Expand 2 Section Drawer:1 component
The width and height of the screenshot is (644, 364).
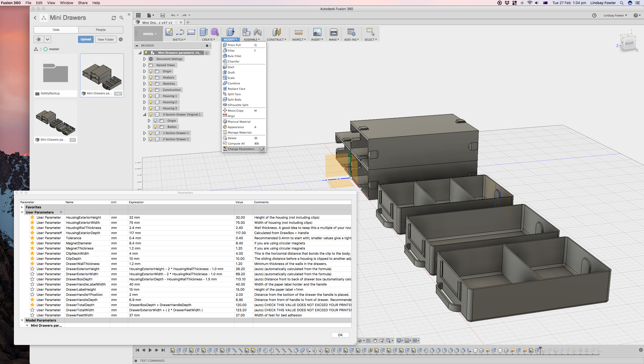(144, 139)
